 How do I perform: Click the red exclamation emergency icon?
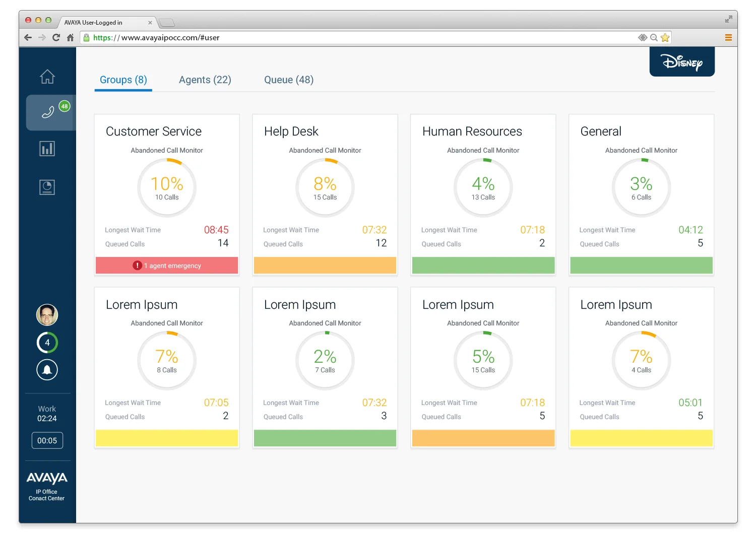[137, 265]
